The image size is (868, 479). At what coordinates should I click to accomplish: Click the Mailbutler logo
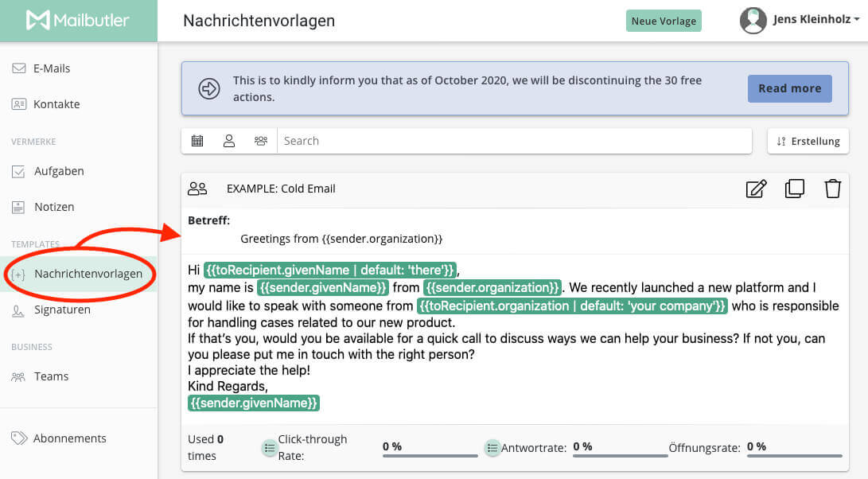77,21
